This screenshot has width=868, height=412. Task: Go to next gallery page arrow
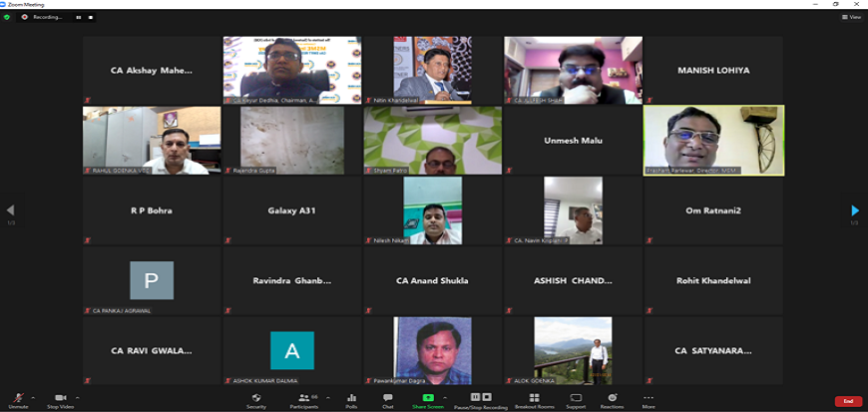click(x=855, y=210)
